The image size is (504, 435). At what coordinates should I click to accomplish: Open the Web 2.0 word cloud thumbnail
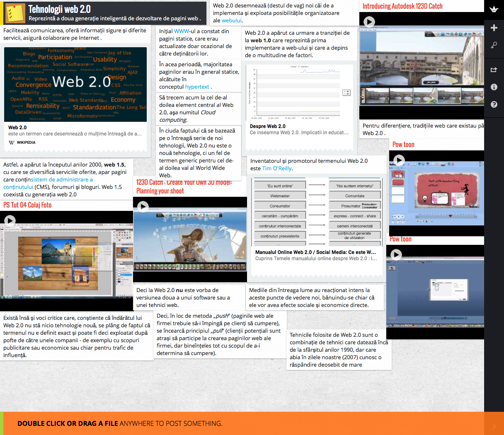coord(75,85)
